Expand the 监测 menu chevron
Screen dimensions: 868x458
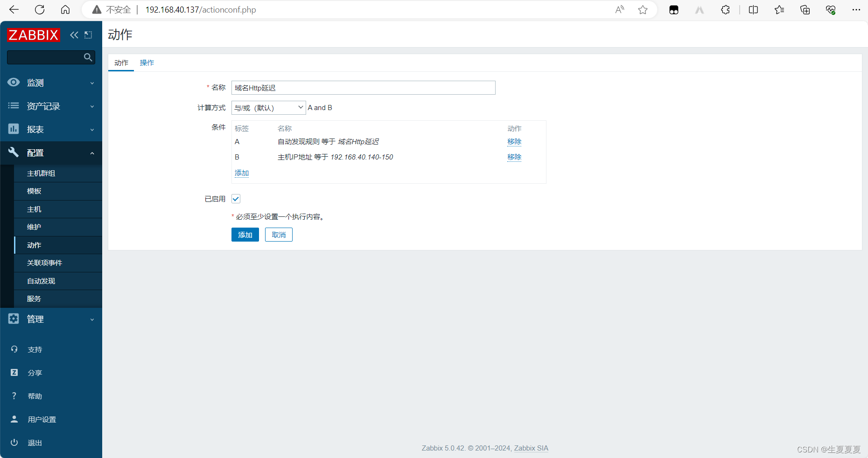92,83
